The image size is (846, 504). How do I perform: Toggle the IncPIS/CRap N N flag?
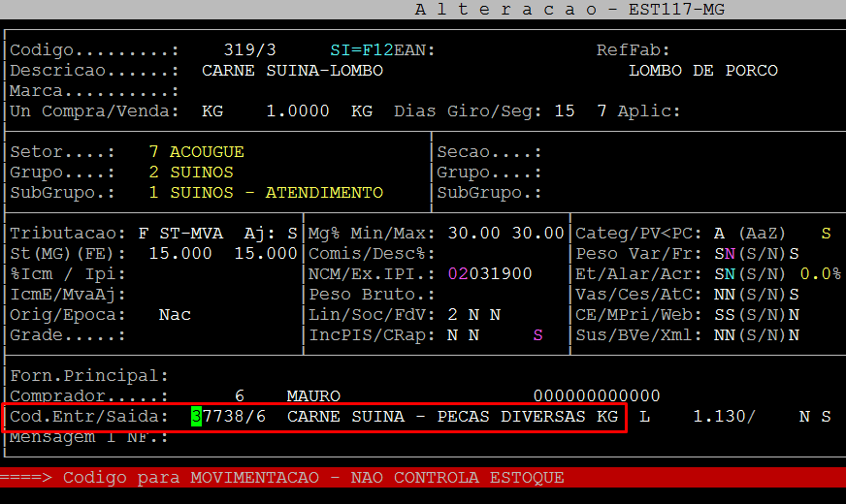[x=463, y=335]
